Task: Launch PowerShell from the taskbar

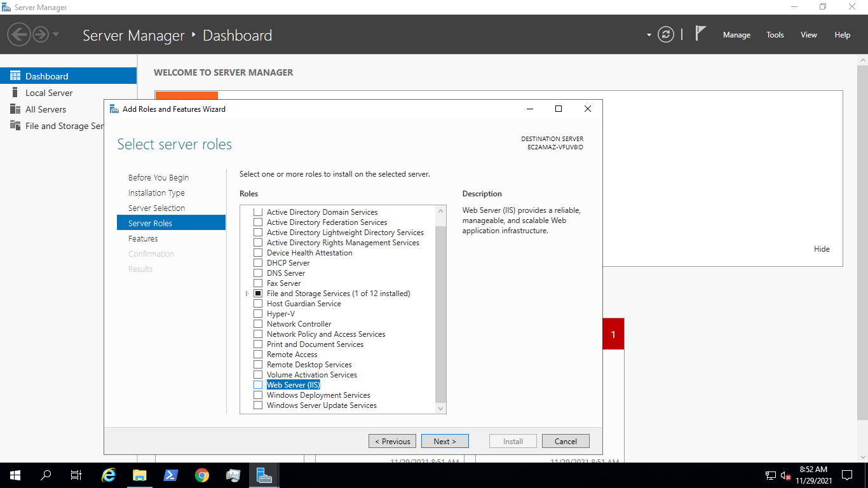Action: [171, 475]
